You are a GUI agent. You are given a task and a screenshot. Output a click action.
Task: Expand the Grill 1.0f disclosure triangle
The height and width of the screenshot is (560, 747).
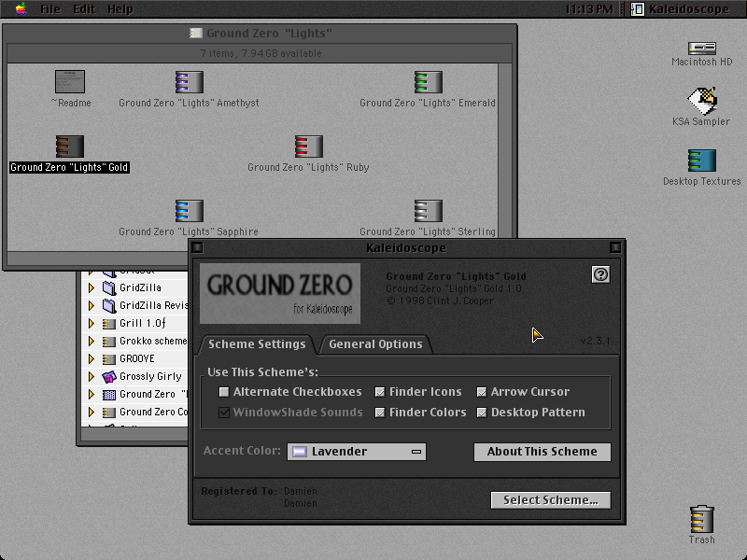click(91, 323)
